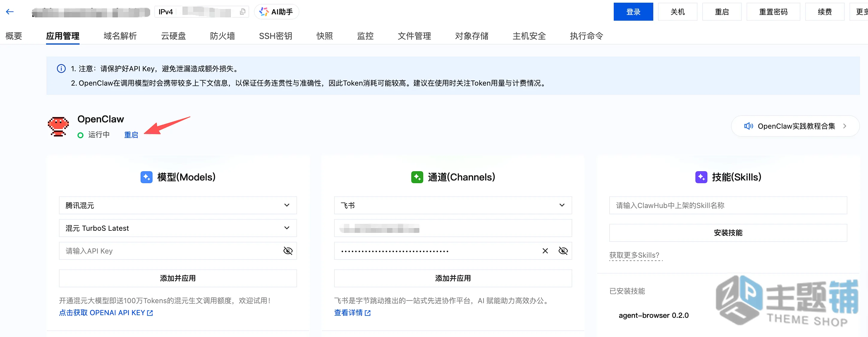Expand the 腾讯混元 model provider dropdown
This screenshot has height=337, width=868.
click(178, 205)
